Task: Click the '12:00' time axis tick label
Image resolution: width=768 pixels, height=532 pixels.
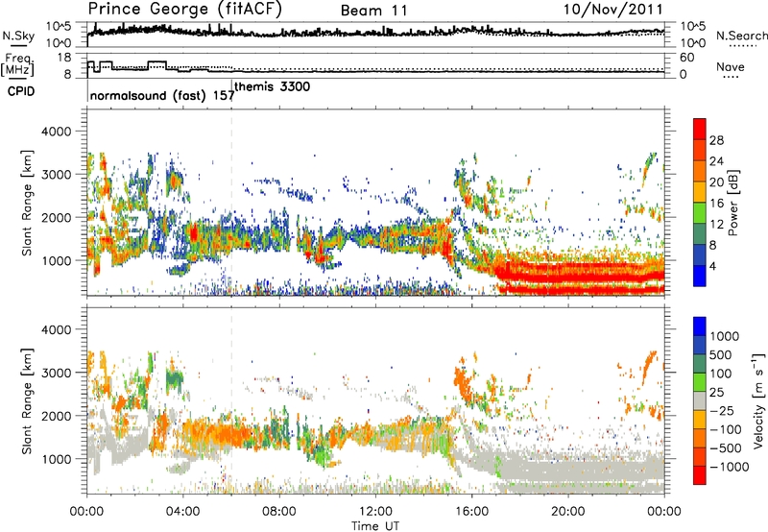Action: 375,512
